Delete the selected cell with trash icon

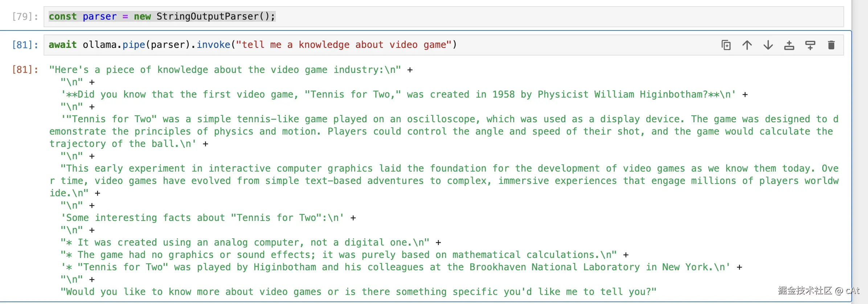point(831,45)
